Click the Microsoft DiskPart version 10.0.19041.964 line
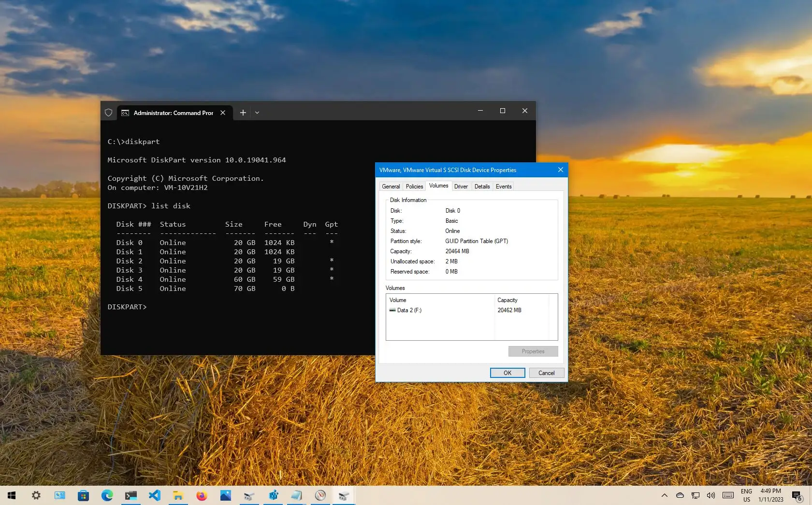Image resolution: width=812 pixels, height=505 pixels. tap(197, 160)
